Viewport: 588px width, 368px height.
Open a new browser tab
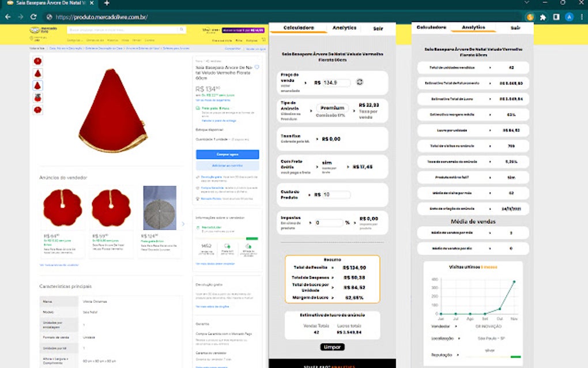click(107, 3)
